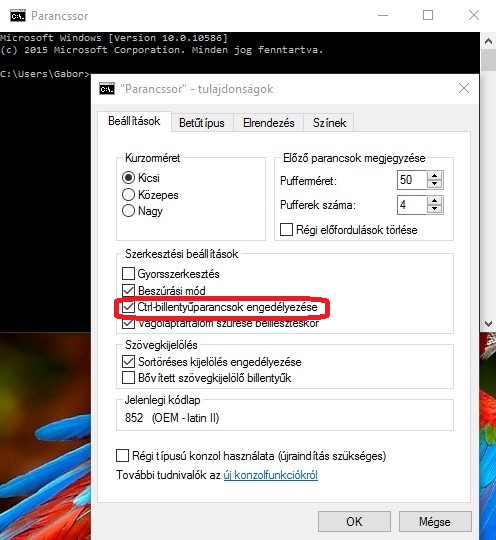Click the console scrollbar down arrow
This screenshot has width=496, height=540.
[x=488, y=324]
